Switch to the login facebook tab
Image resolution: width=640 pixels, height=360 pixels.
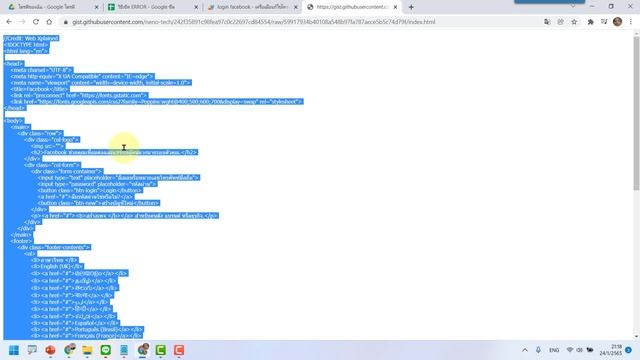click(252, 7)
